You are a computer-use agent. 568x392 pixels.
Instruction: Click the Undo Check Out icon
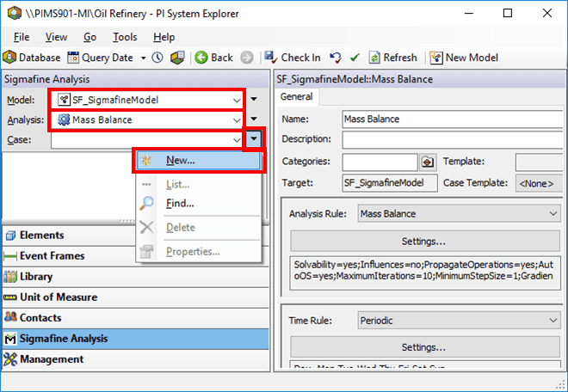pyautogui.click(x=335, y=58)
